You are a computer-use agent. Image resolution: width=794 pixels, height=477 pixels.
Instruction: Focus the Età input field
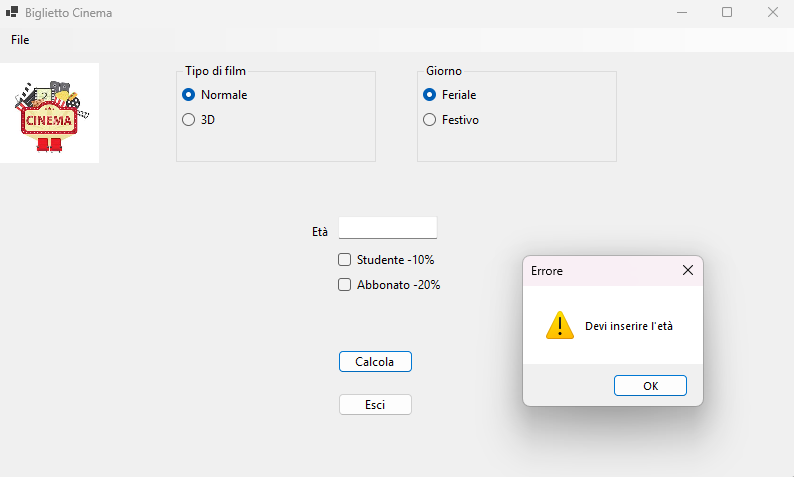388,228
